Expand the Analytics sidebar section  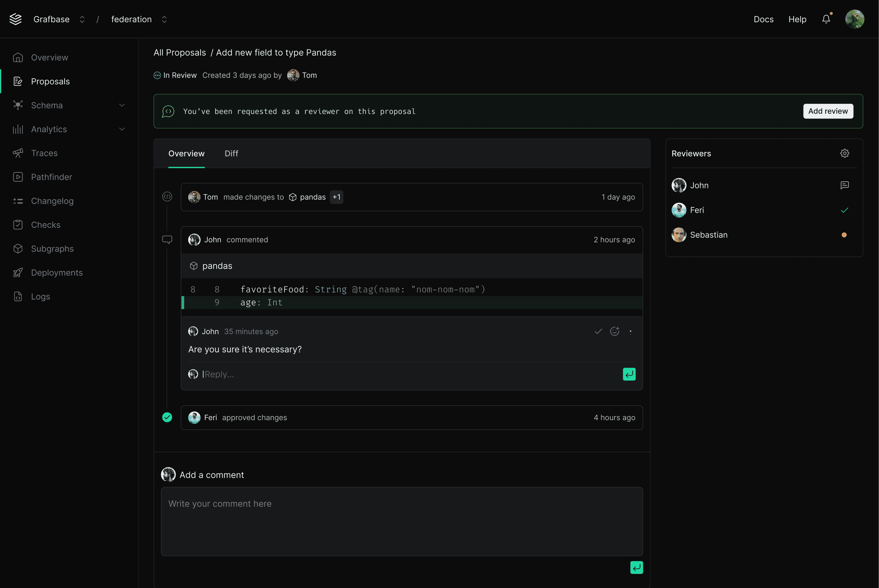122,129
